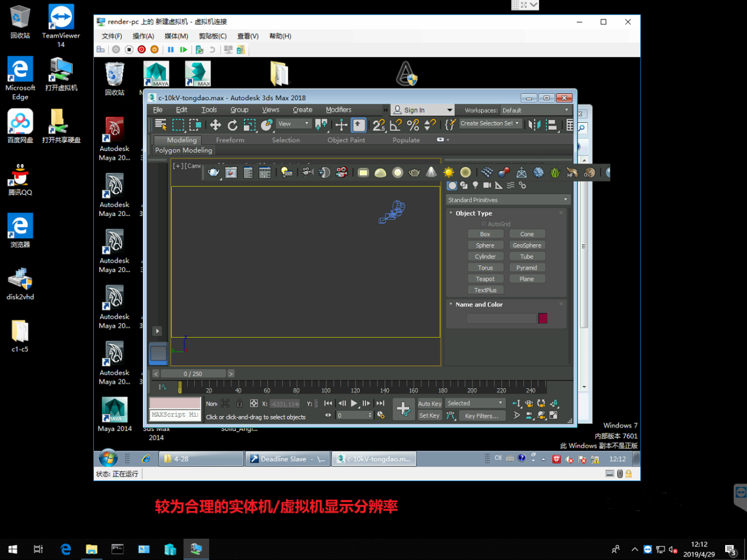Select the Move tool in 3ds Max toolbar
The image size is (747, 560).
tap(216, 125)
